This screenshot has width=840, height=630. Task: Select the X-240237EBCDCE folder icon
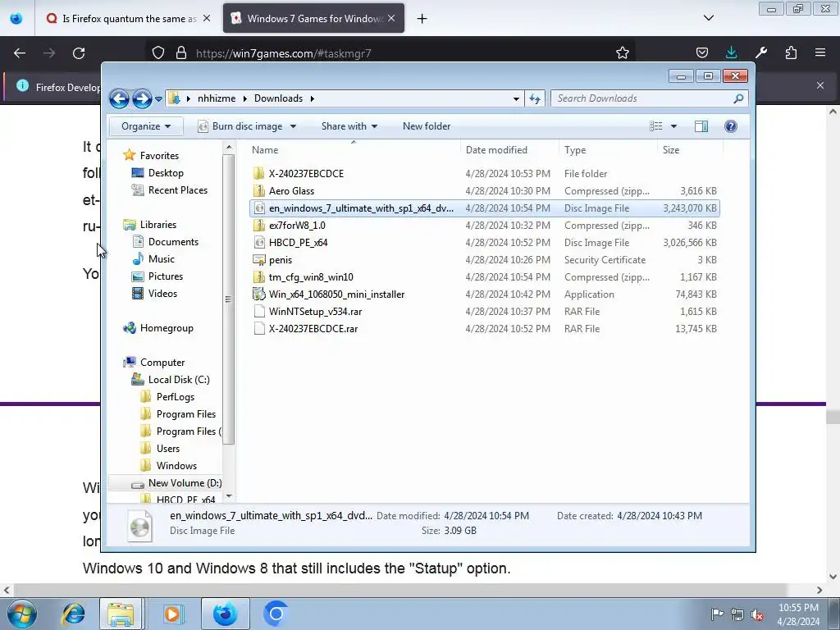[x=259, y=174]
